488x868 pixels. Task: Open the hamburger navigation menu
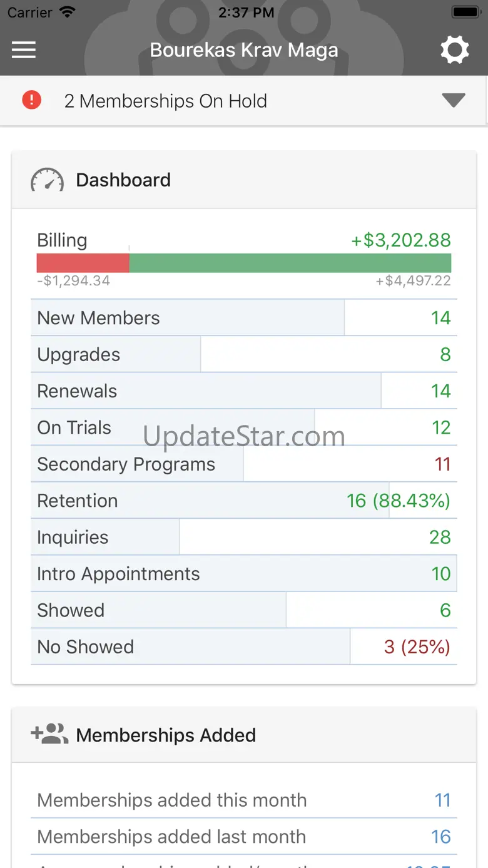click(24, 50)
